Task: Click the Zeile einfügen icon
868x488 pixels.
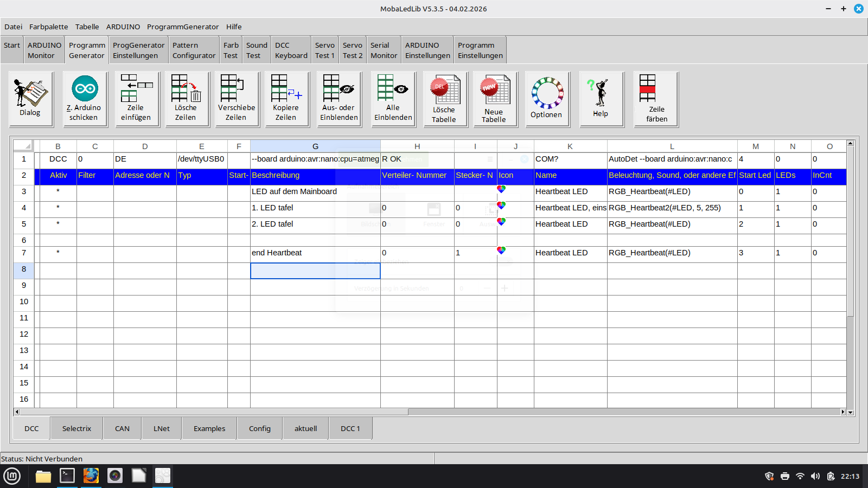Action: 136,99
